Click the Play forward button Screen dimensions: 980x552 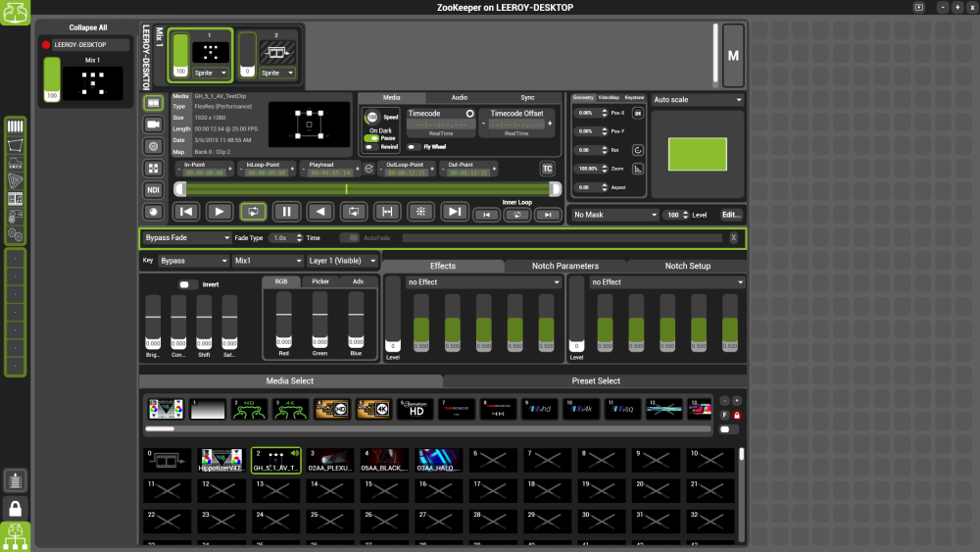(x=219, y=211)
